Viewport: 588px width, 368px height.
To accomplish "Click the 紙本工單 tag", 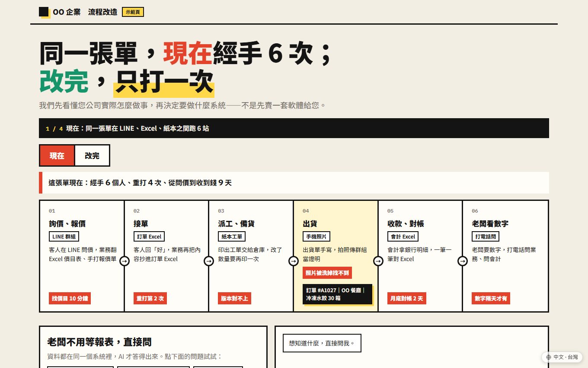I will pos(232,236).
